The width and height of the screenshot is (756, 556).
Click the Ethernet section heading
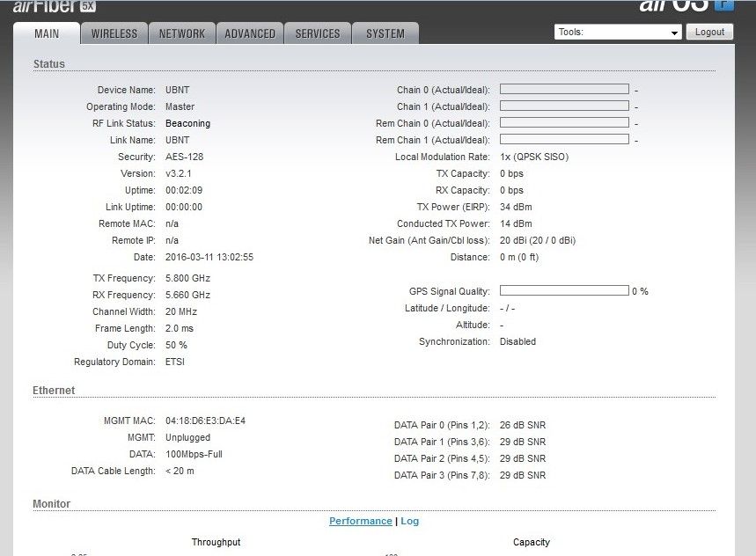tap(54, 390)
